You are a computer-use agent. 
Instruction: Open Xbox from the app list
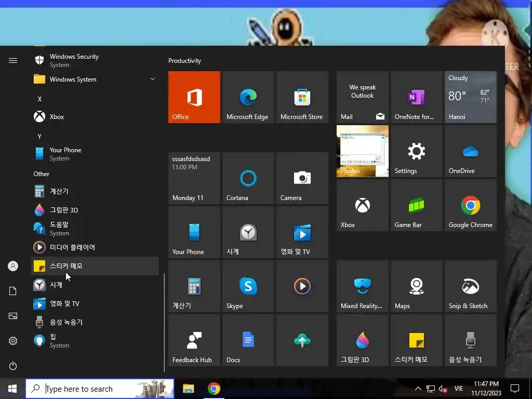pyautogui.click(x=95, y=117)
